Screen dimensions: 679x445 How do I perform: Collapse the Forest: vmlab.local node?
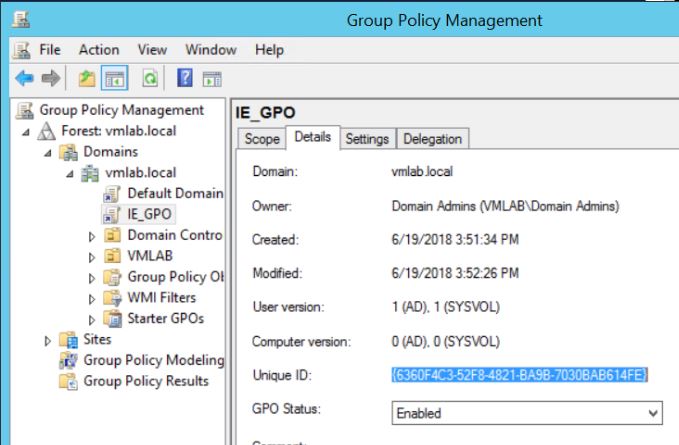(x=26, y=132)
